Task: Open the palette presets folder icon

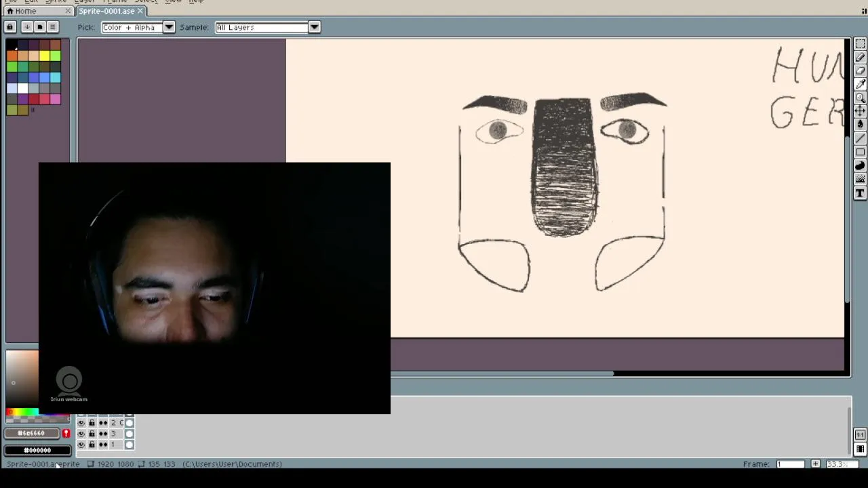Action: coord(39,27)
